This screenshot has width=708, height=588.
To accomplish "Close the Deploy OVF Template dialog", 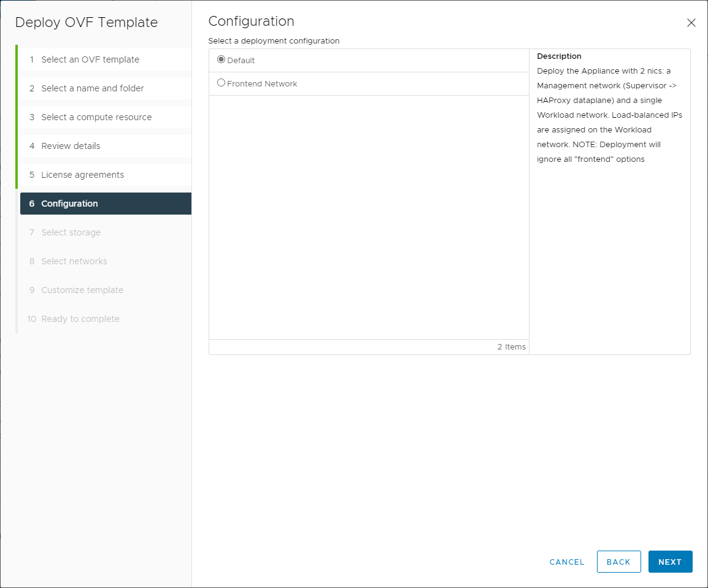I will point(691,23).
